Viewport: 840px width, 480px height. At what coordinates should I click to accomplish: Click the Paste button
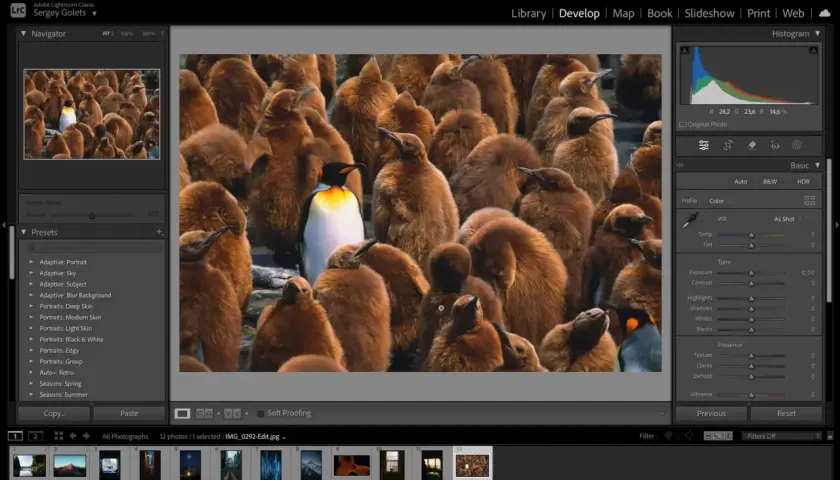pyautogui.click(x=129, y=414)
